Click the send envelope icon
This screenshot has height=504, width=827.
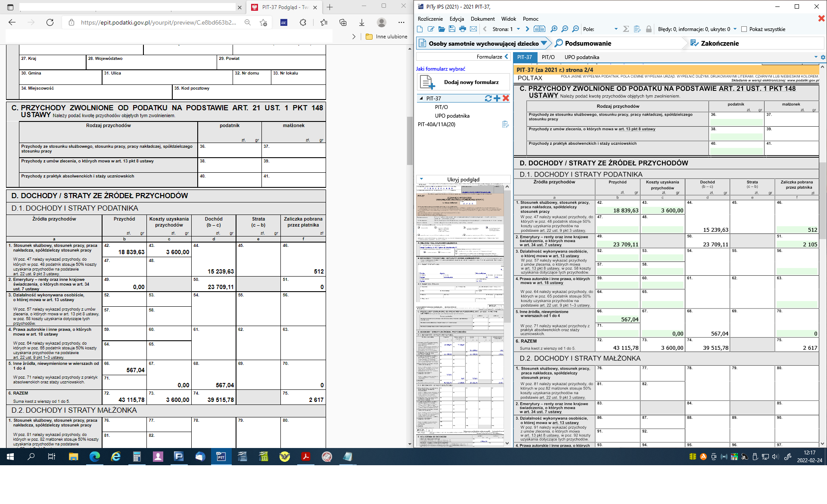[473, 29]
